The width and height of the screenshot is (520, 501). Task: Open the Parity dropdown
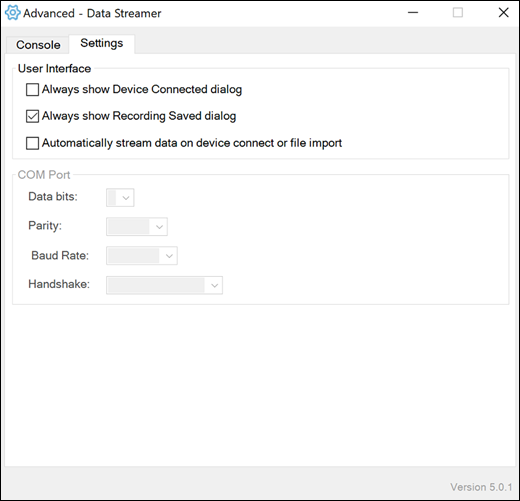pos(137,227)
